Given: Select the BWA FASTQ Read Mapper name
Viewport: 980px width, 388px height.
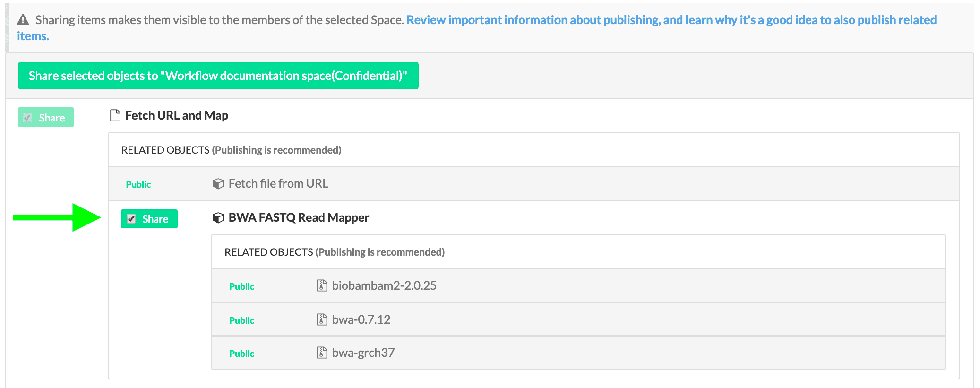Looking at the screenshot, I should (x=299, y=217).
